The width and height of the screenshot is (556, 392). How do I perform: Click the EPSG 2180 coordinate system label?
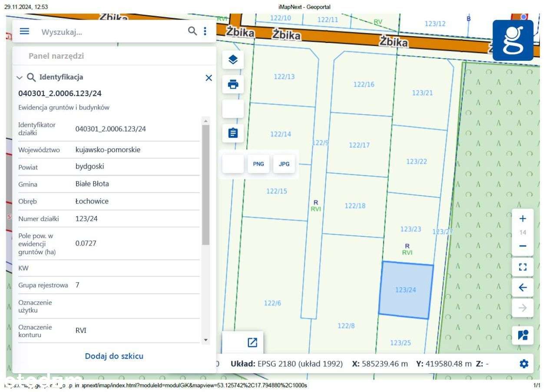click(x=287, y=364)
